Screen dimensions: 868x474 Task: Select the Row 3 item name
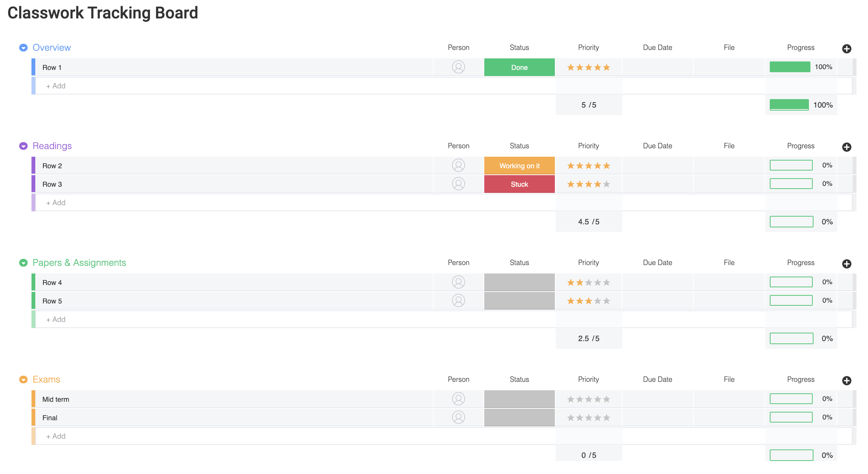pyautogui.click(x=52, y=184)
